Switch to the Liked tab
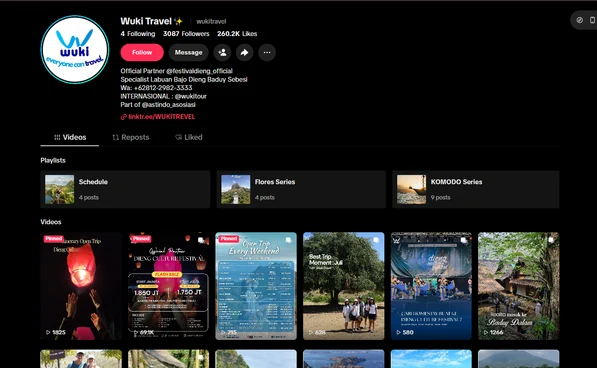This screenshot has width=597, height=368. [x=188, y=137]
